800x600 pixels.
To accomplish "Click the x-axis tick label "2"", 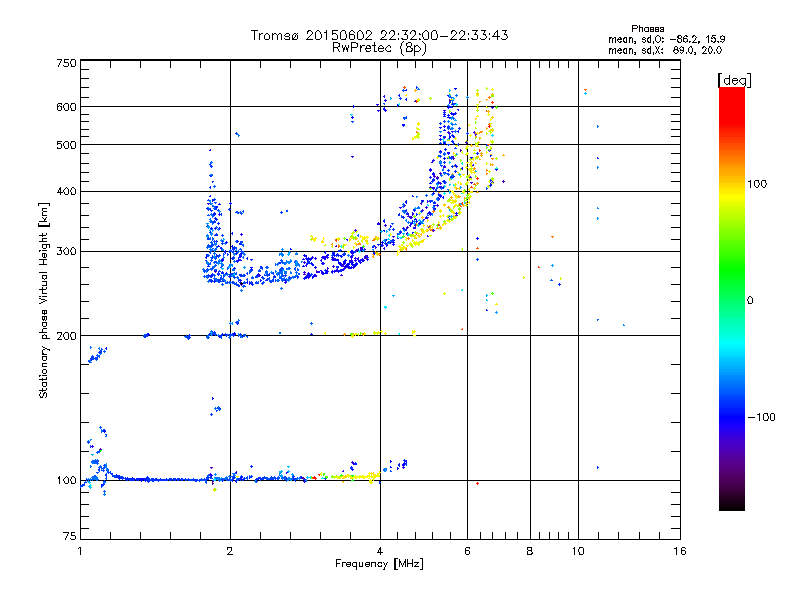I will click(230, 552).
